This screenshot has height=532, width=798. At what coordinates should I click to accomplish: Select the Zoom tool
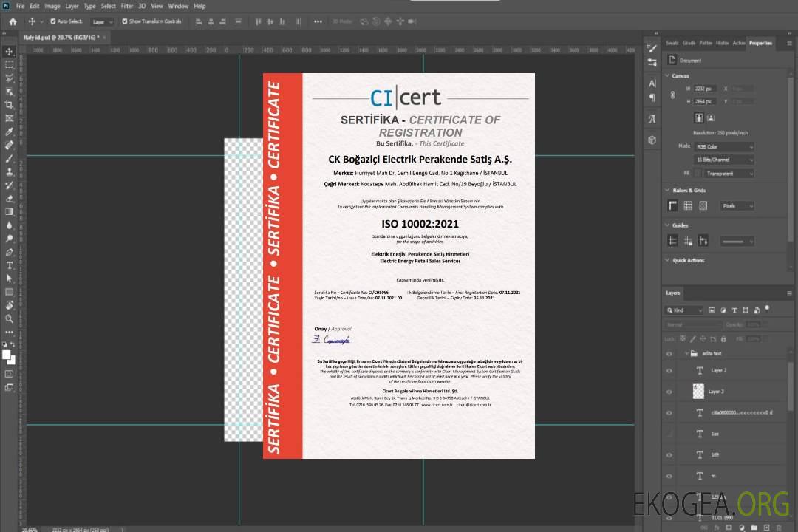[9, 318]
